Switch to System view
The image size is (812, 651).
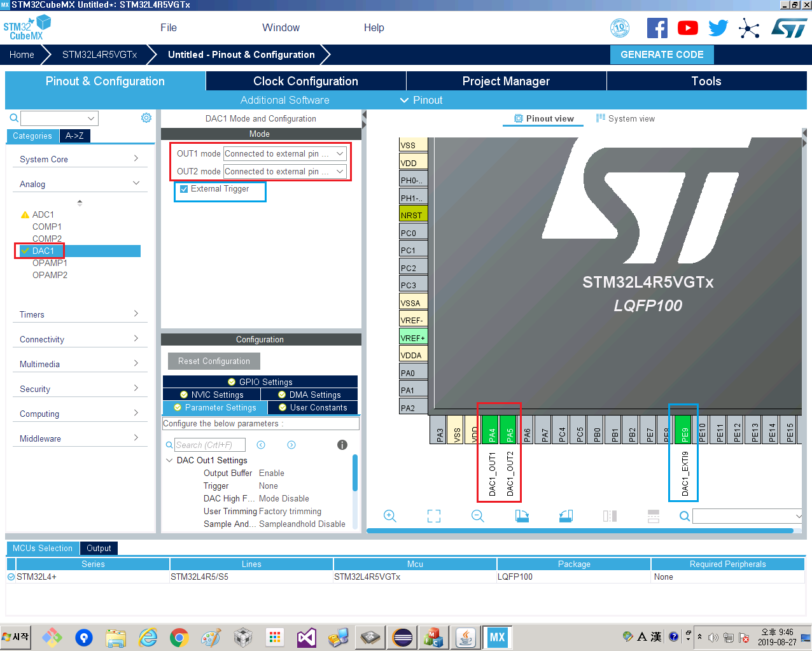626,118
